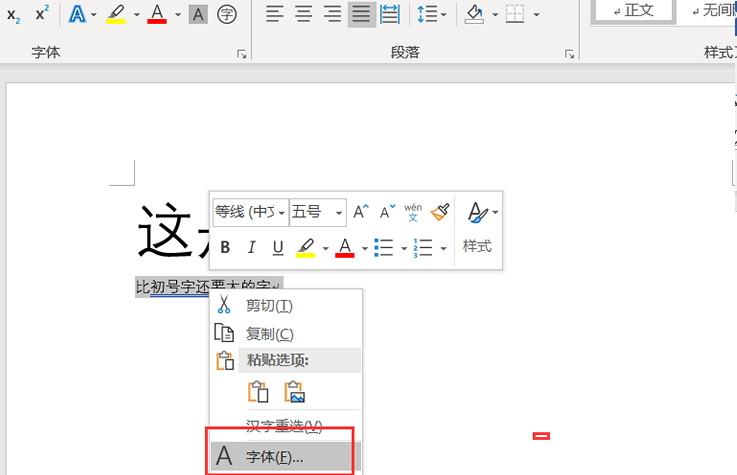Click the bullet list icon in mini toolbar
The height and width of the screenshot is (475, 737).
point(384,248)
